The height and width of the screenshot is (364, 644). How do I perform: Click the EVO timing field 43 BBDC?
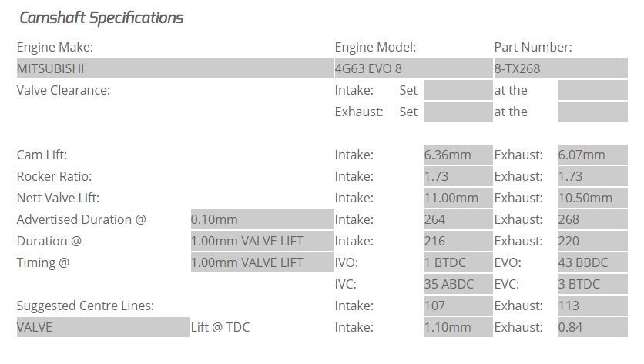pos(593,262)
